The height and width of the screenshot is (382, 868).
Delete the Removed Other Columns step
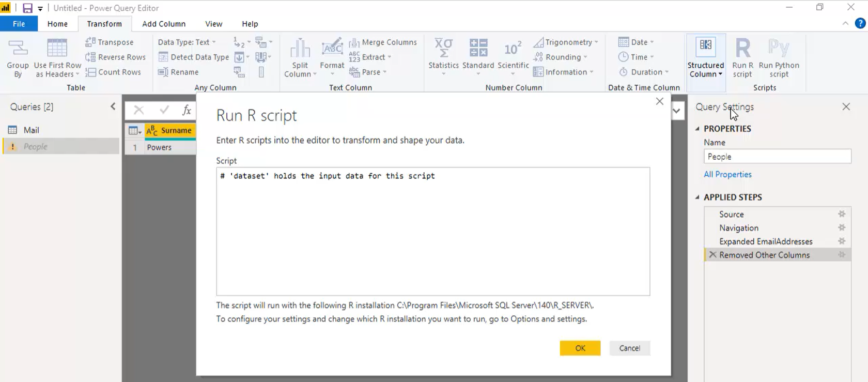712,254
